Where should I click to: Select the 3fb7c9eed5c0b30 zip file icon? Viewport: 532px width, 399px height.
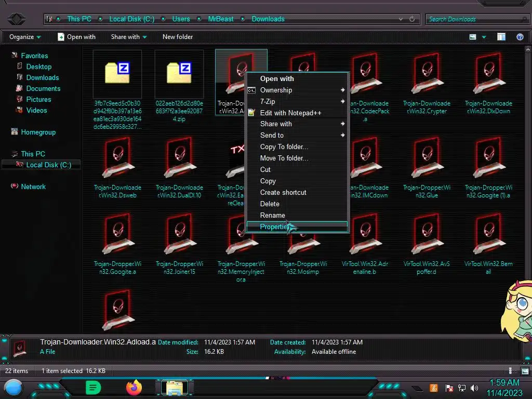117,73
